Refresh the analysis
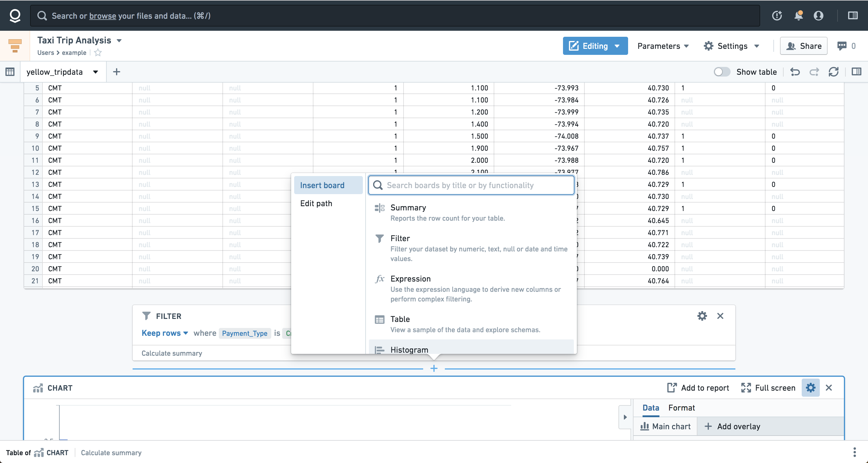The width and height of the screenshot is (868, 463). [x=834, y=72]
